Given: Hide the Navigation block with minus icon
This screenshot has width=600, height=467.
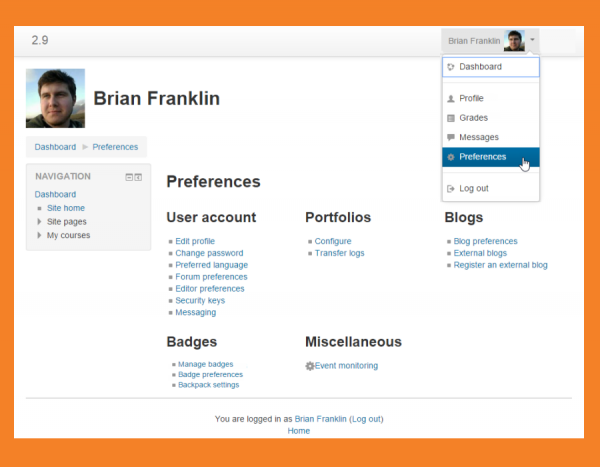Looking at the screenshot, I should point(129,177).
